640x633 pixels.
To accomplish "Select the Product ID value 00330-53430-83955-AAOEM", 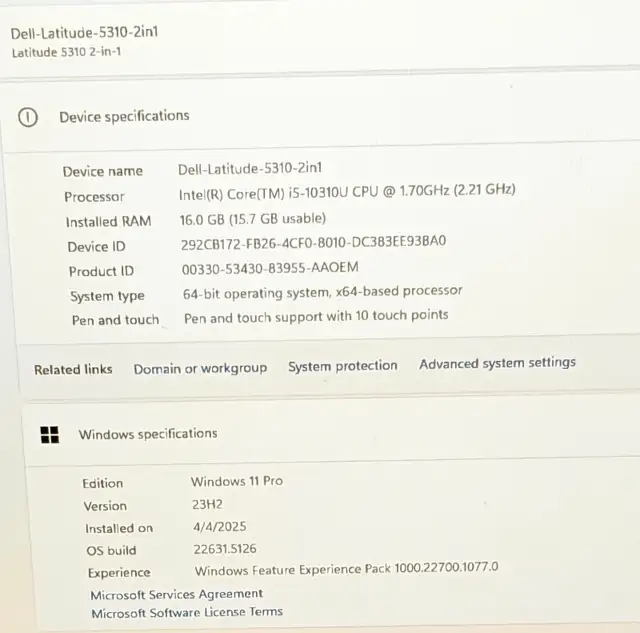I will [270, 268].
